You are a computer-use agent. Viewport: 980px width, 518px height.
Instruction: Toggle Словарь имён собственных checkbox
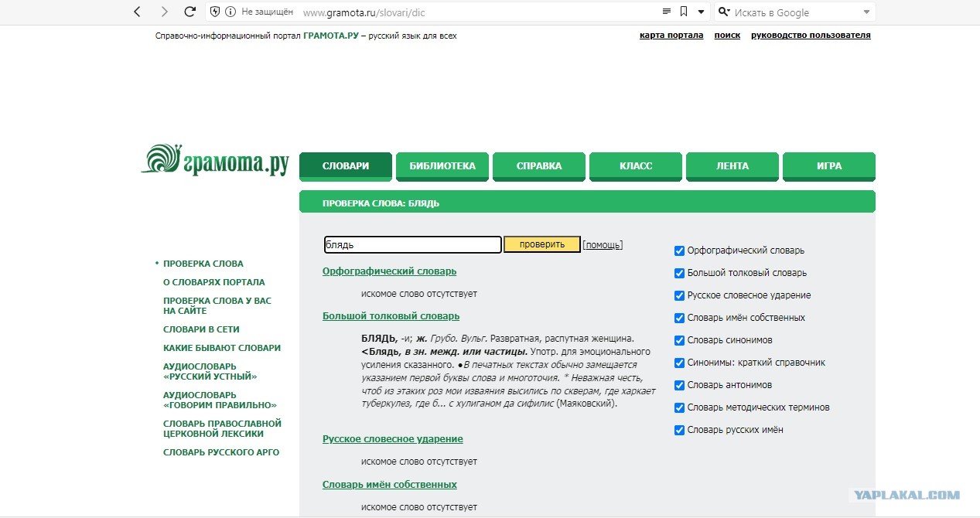[x=679, y=318]
